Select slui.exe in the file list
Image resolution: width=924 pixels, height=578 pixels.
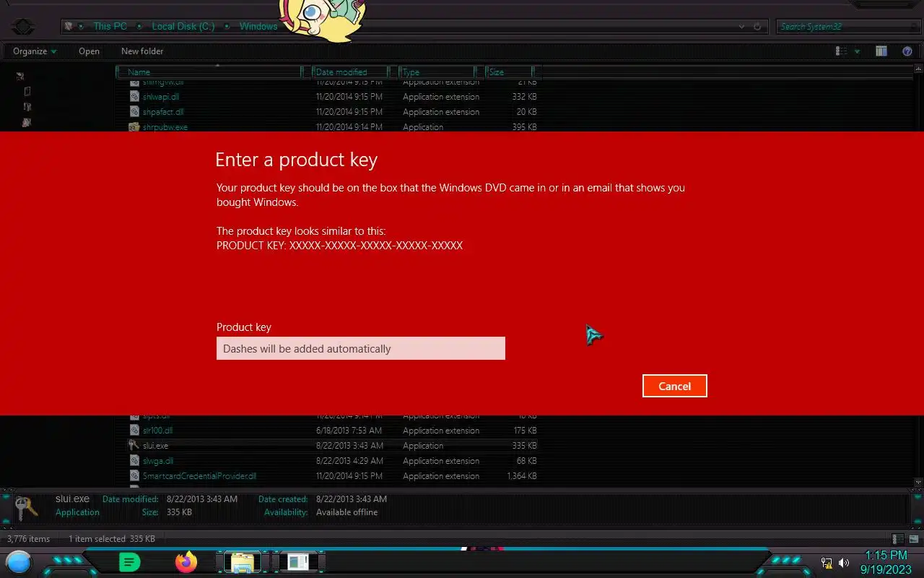pyautogui.click(x=155, y=446)
